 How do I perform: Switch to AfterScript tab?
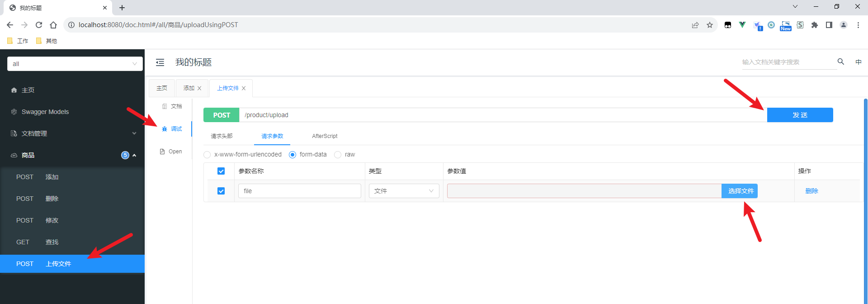coord(325,136)
